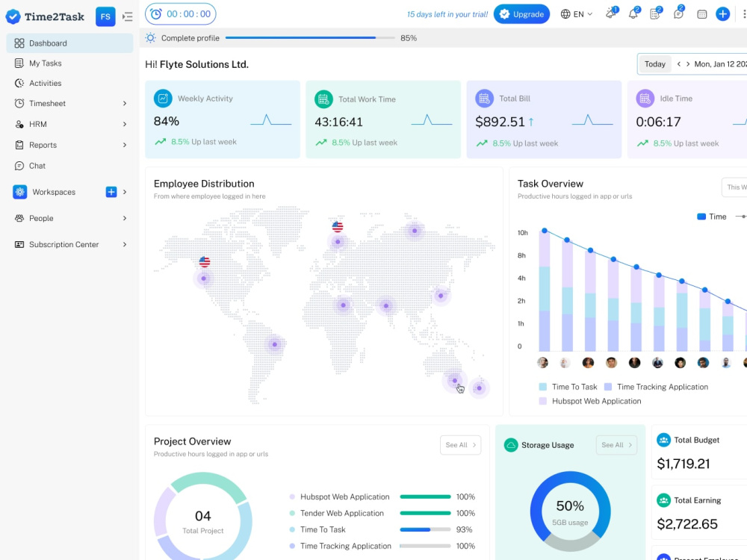Click the US flag marker over North America

click(205, 261)
